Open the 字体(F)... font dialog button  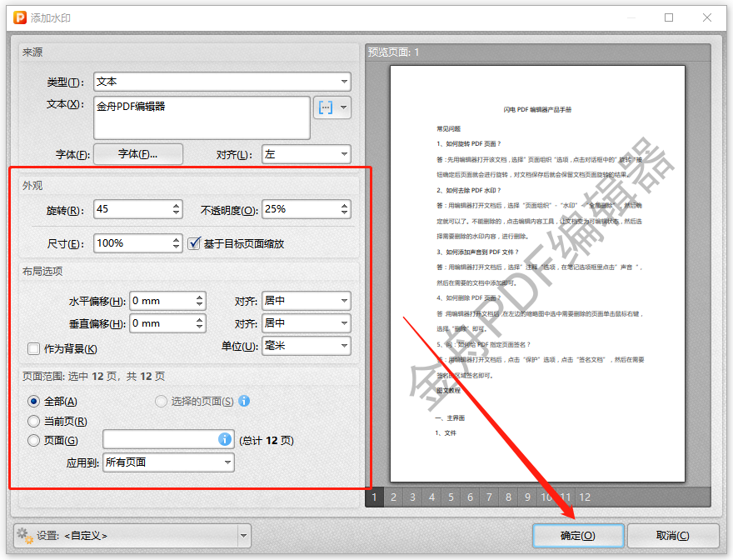pos(138,154)
